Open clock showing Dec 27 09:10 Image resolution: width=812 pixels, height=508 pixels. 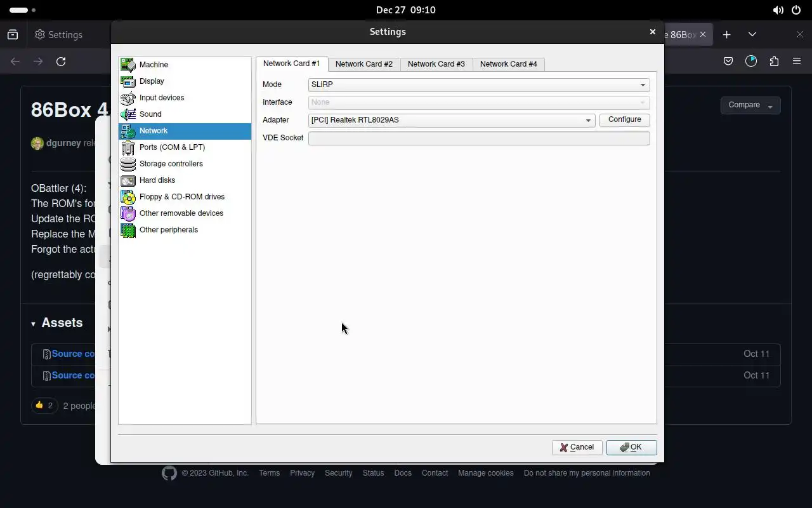click(x=405, y=10)
